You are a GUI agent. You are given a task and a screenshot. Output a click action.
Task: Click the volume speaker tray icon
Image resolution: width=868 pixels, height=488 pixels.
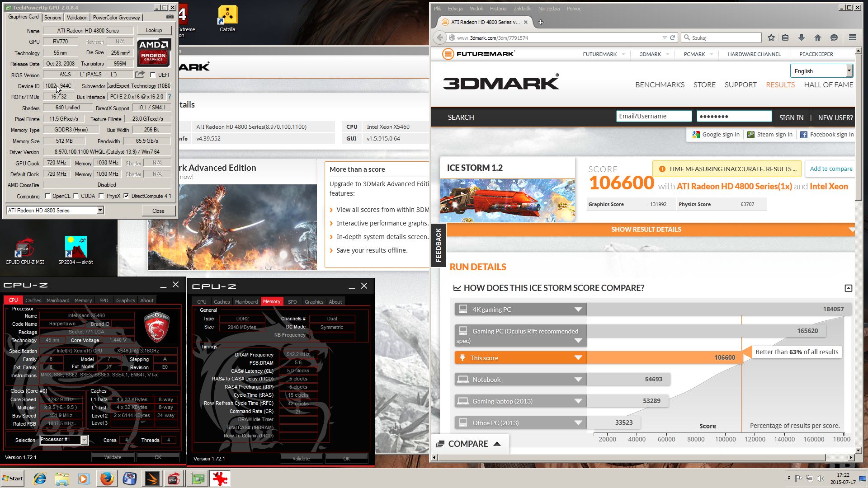[x=820, y=479]
